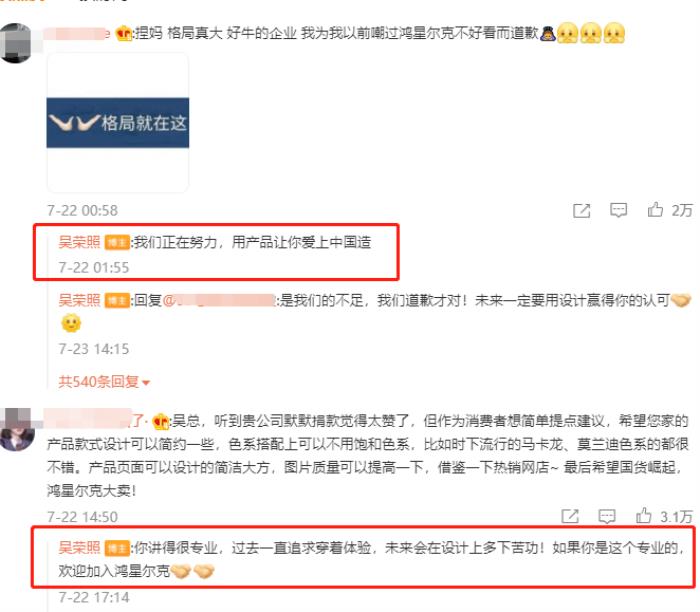Click the crown badge beside first commenter
The image size is (700, 612).
click(x=123, y=33)
